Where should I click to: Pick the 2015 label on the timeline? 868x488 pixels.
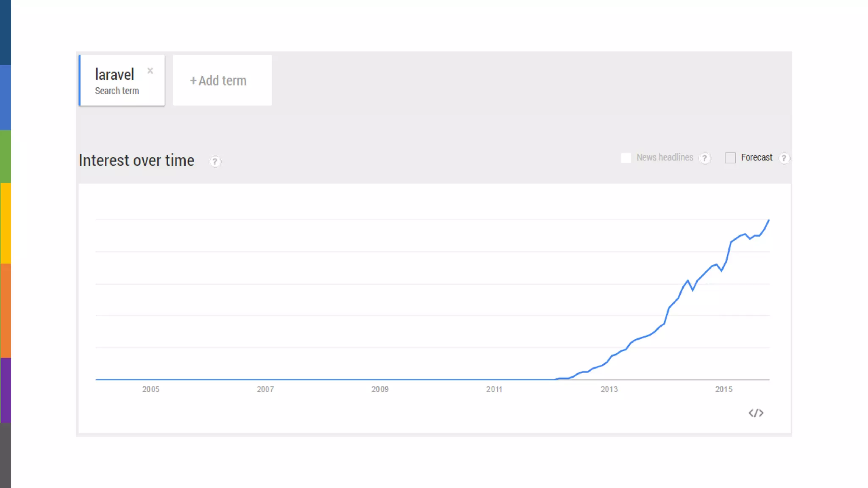point(723,389)
